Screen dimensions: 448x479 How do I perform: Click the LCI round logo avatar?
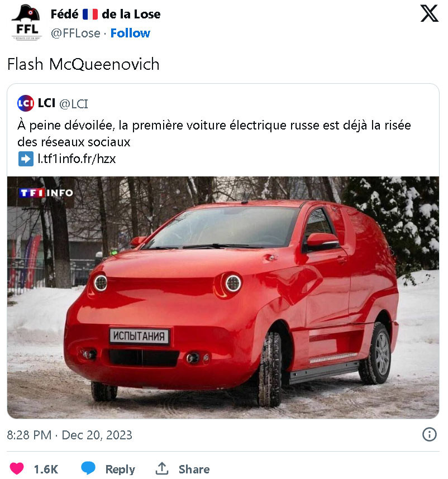pyautogui.click(x=26, y=103)
